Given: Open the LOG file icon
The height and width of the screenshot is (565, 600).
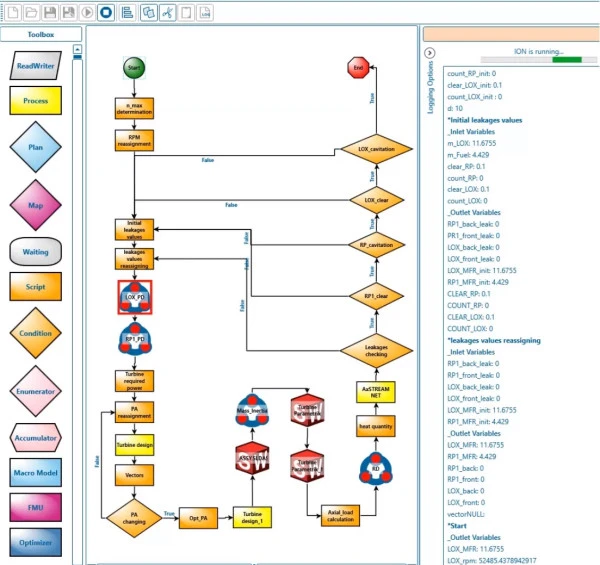Looking at the screenshot, I should coord(205,13).
